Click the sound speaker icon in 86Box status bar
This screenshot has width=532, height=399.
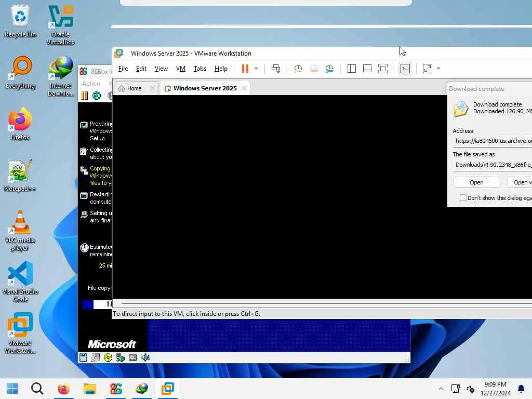[145, 357]
